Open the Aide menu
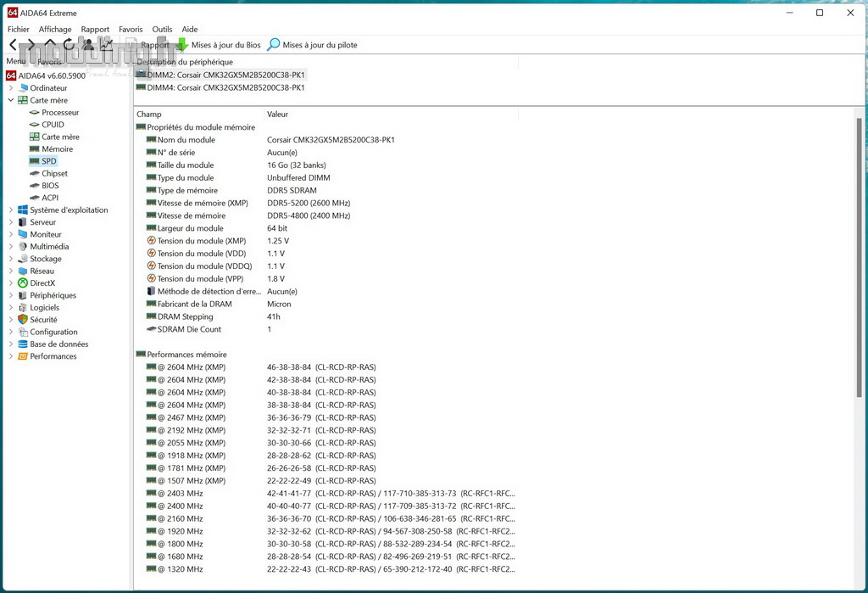Image resolution: width=868 pixels, height=593 pixels. (190, 30)
